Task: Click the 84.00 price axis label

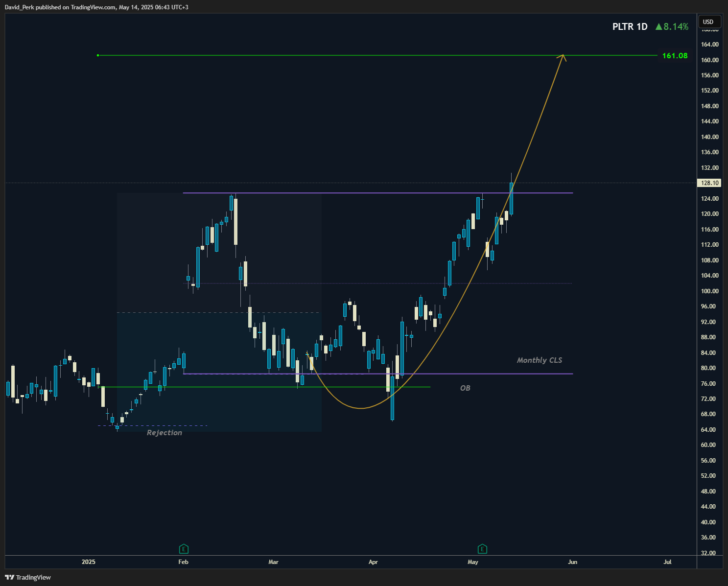Action: (709, 353)
